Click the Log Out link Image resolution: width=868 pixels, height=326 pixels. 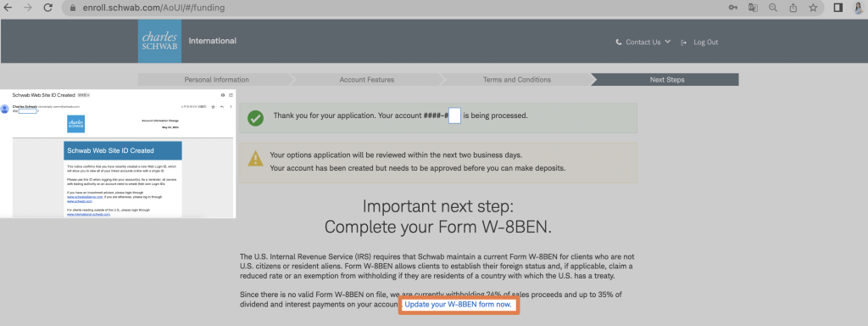pyautogui.click(x=706, y=42)
